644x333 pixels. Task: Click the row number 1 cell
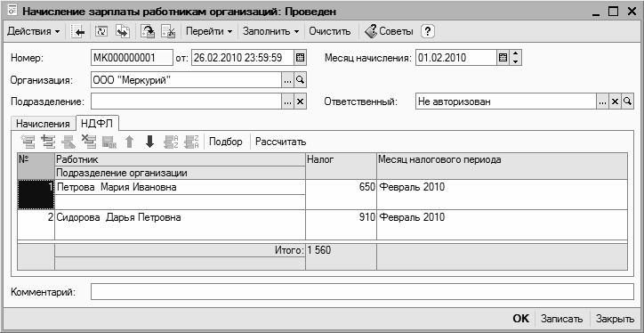click(x=36, y=195)
